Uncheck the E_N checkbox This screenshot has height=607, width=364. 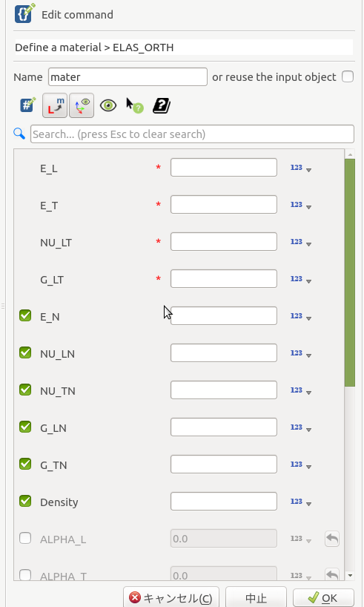click(25, 316)
